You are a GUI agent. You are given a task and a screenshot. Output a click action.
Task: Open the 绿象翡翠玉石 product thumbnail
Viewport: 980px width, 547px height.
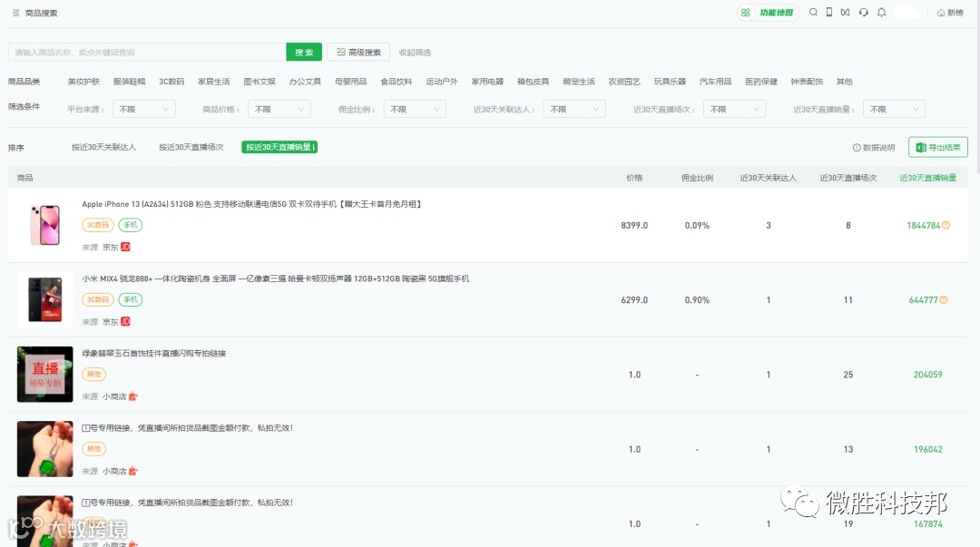[45, 375]
